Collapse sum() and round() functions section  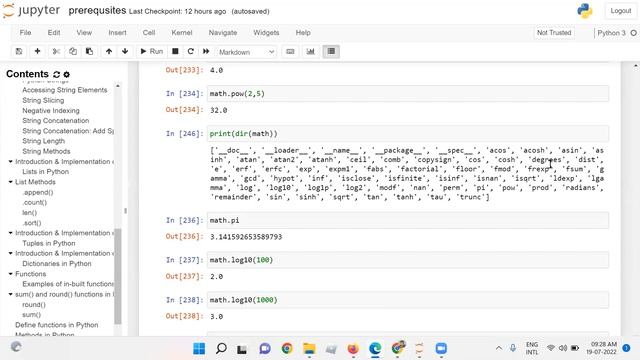(11, 294)
